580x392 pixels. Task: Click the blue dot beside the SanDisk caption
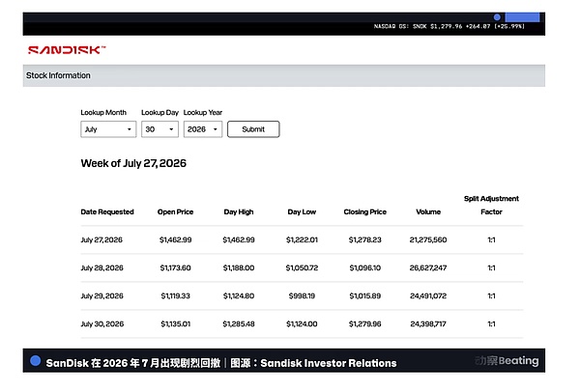coord(35,360)
